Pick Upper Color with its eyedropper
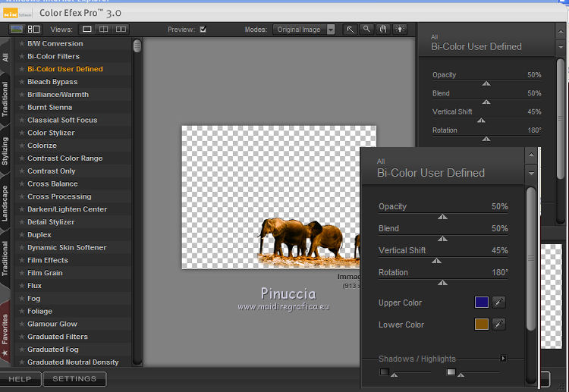The height and width of the screenshot is (392, 569). coord(498,303)
